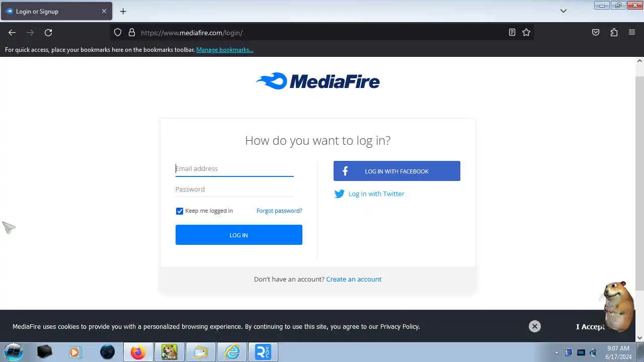Open the Forgot password link

279,211
